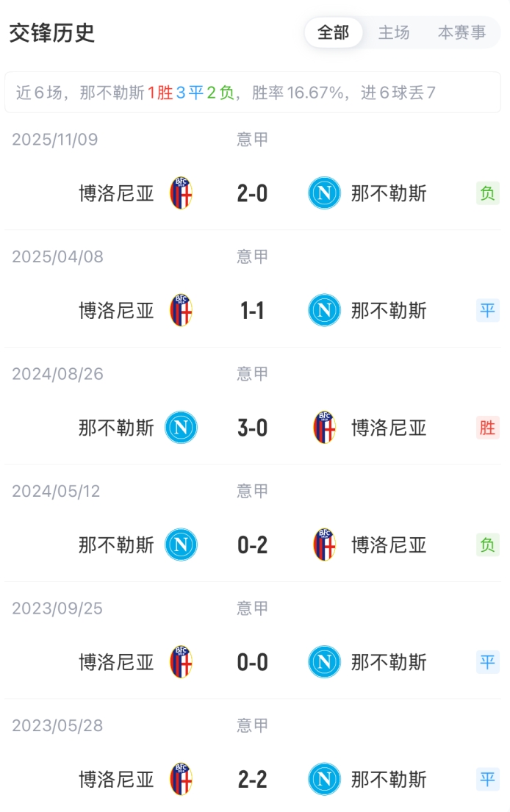This screenshot has height=812, width=510.
Task: Click the 交锋历史 section title
Action: 52,33
